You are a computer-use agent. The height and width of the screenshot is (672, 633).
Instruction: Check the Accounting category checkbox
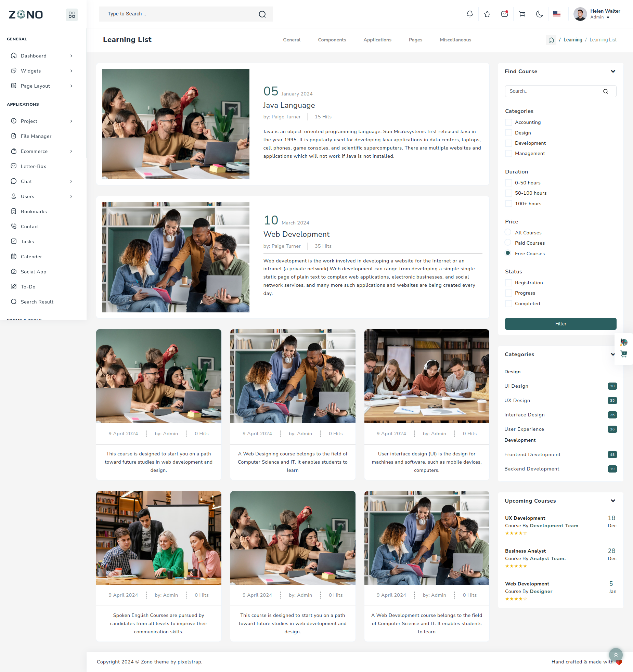[508, 122]
